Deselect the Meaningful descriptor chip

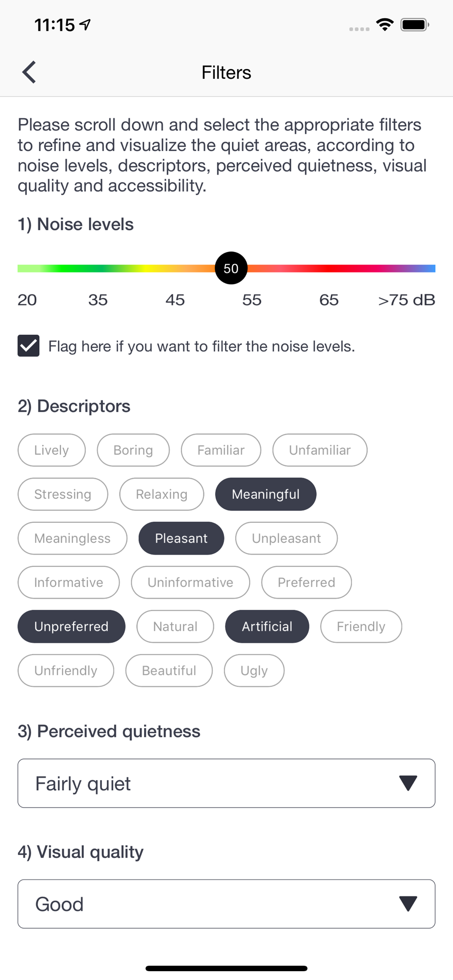[266, 494]
